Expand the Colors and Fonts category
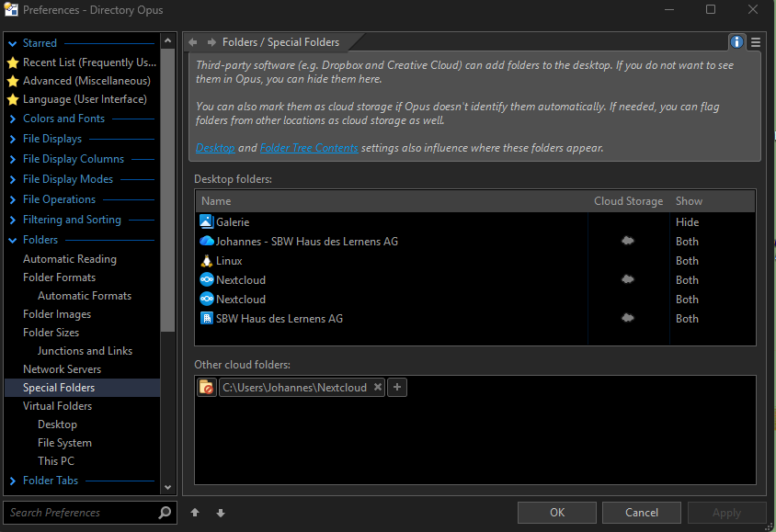 click(12, 119)
